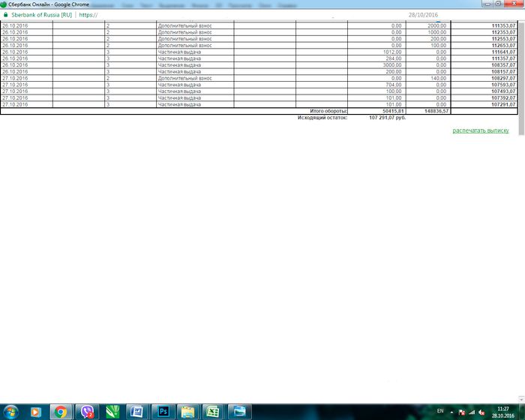Viewport: 525px width, 420px height.
Task: Switch to Google Chrome in the taskbar
Action: [61, 412]
